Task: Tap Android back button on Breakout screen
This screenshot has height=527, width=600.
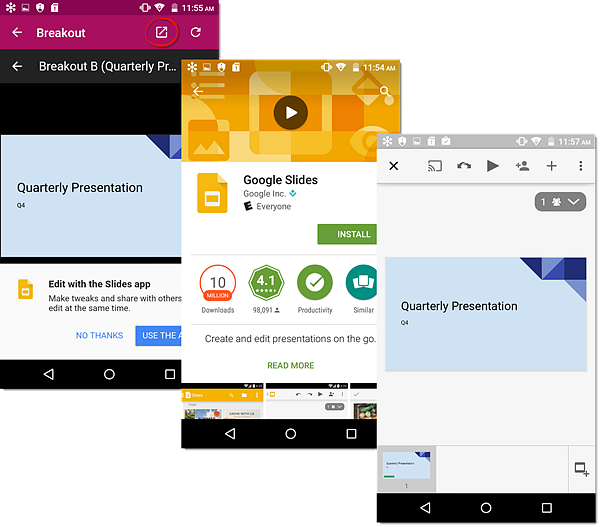Action: coord(49,374)
